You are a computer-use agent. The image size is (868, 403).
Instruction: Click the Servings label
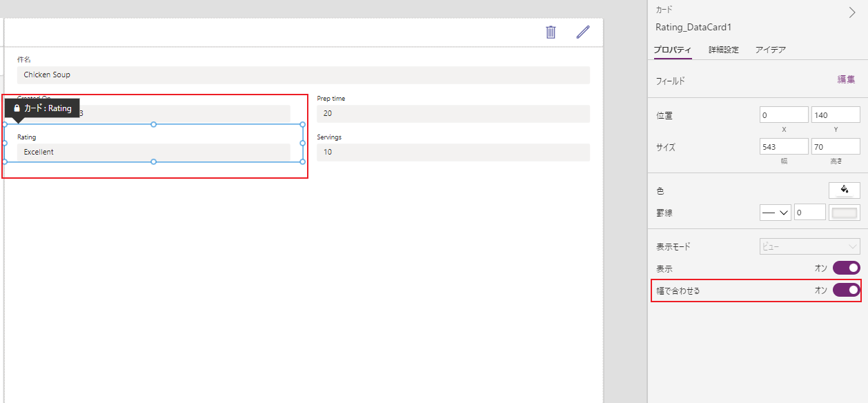(x=329, y=137)
